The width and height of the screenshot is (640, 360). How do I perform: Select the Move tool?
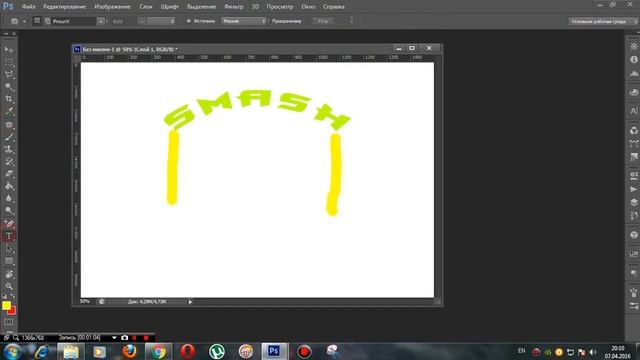tap(9, 50)
